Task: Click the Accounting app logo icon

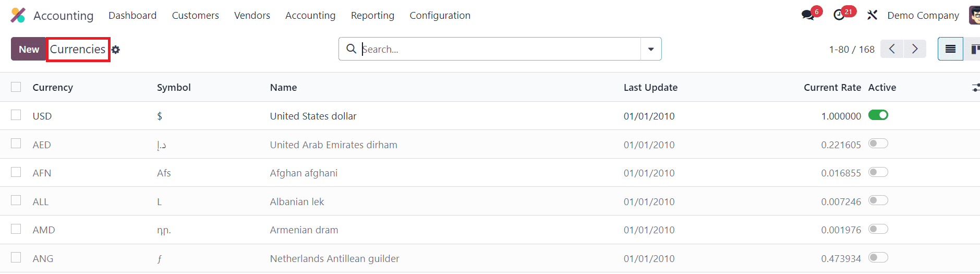Action: [x=18, y=15]
